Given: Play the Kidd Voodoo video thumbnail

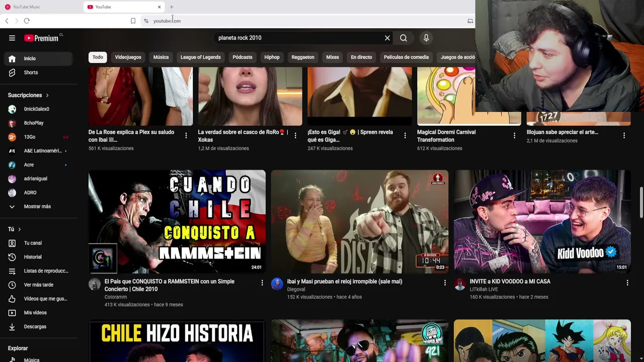Looking at the screenshot, I should point(542,222).
